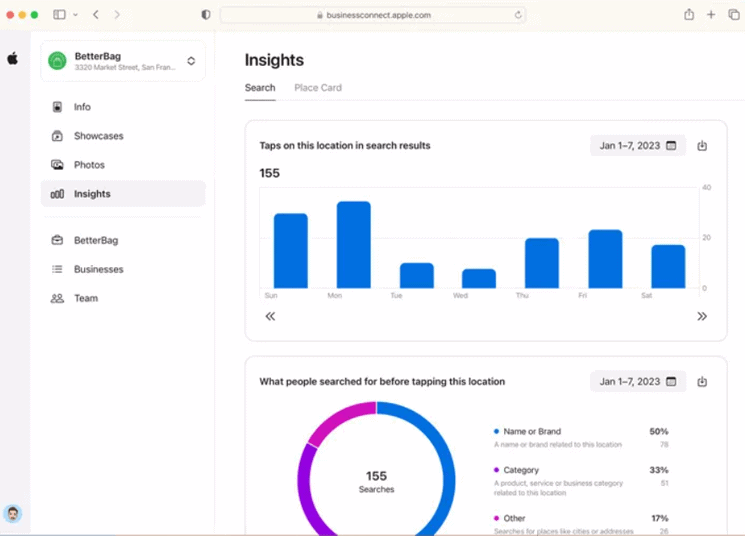Advance to next week with double right arrows
The height and width of the screenshot is (536, 745).
[x=702, y=316]
